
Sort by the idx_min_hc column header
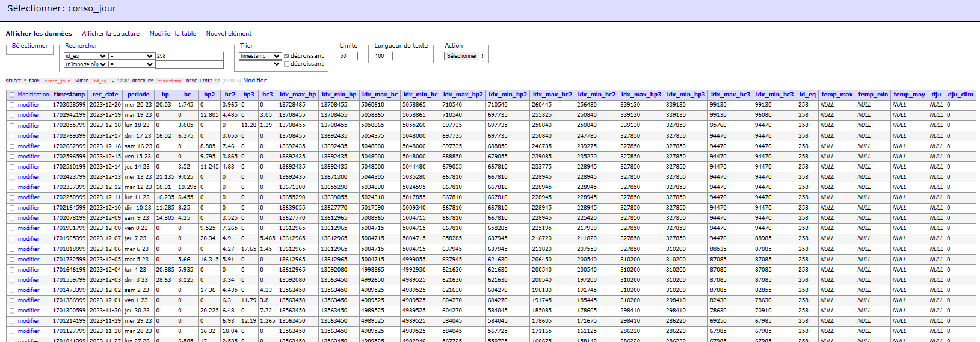click(421, 95)
